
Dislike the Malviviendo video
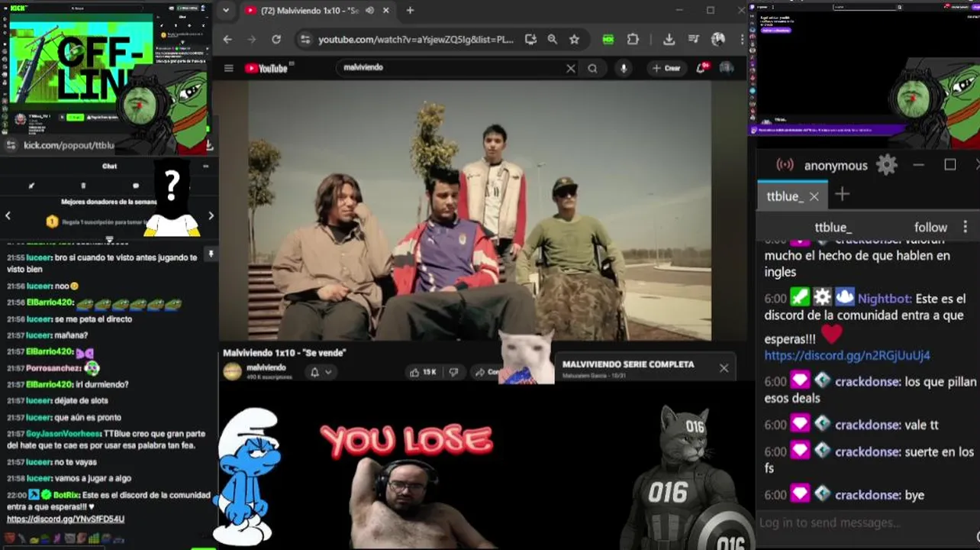coord(453,372)
